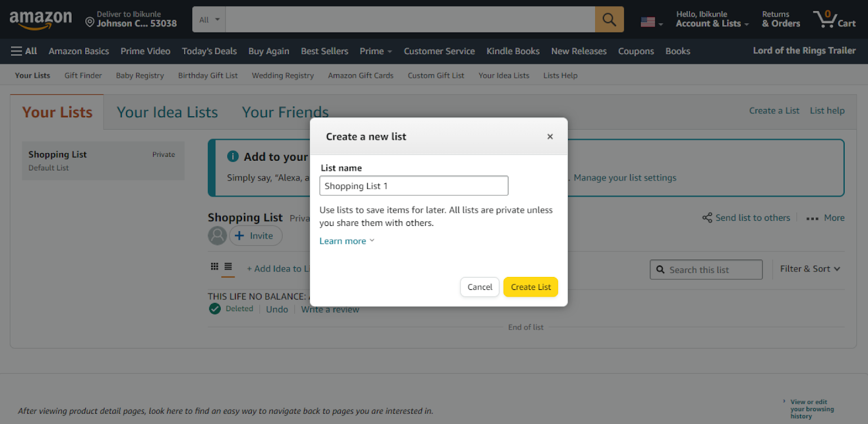Expand the Prime dropdown in nav bar
868x424 pixels.
375,51
